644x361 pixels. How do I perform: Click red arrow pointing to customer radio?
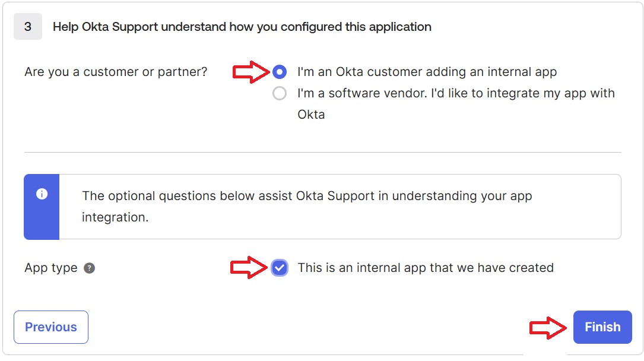coord(250,72)
